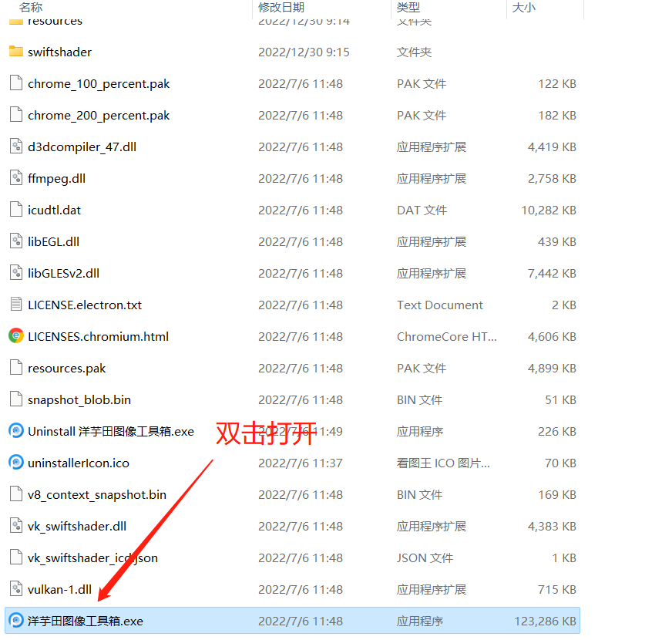Click the libEGL.dll file icon
The width and height of the screenshot is (672, 640).
coord(16,241)
